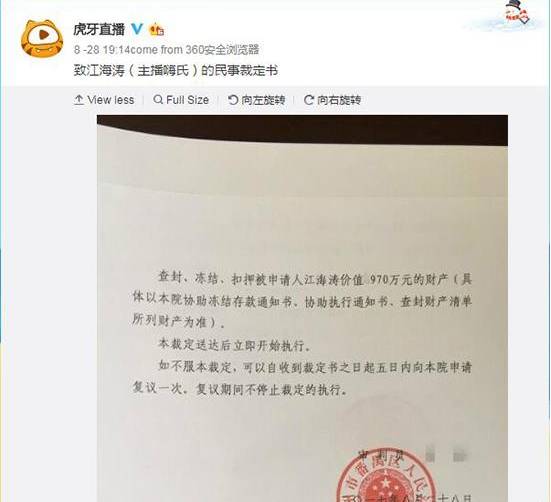
Task: Rotate the image right with 向右旋转
Action: click(332, 100)
